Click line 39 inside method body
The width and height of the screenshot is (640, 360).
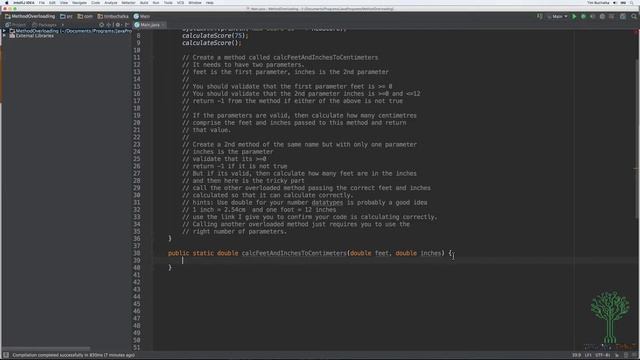point(396,260)
